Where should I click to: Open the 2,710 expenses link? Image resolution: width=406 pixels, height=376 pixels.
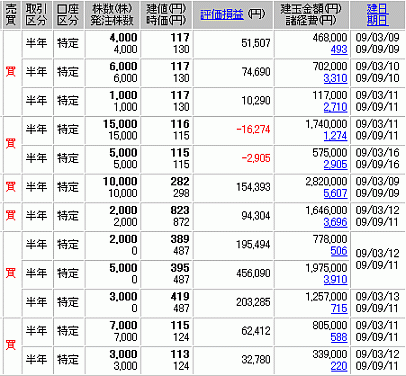pos(335,107)
